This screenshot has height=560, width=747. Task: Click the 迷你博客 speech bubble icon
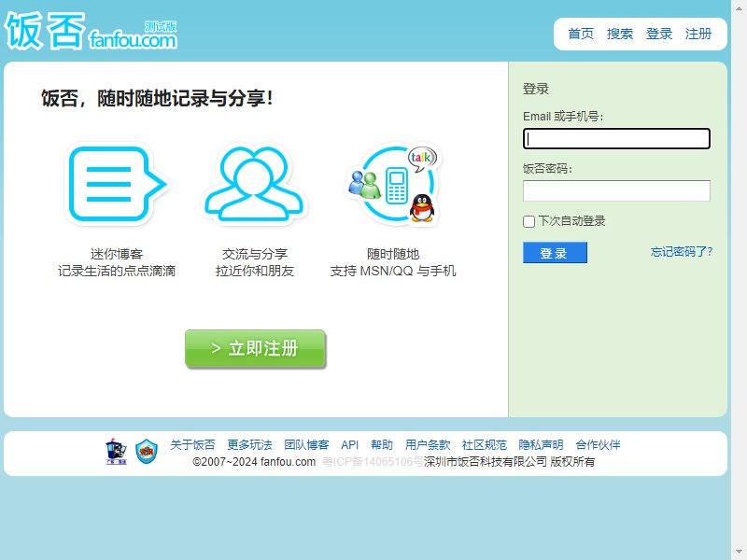pos(118,184)
